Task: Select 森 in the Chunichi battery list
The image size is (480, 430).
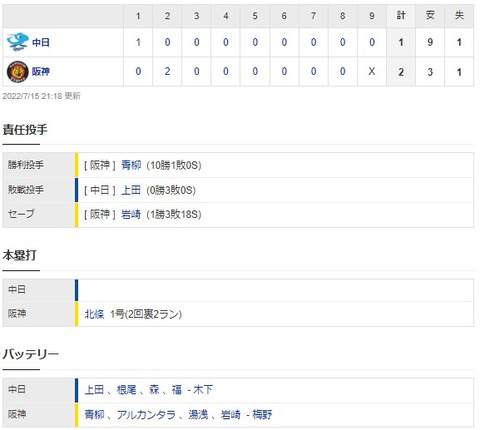Action: [x=154, y=389]
